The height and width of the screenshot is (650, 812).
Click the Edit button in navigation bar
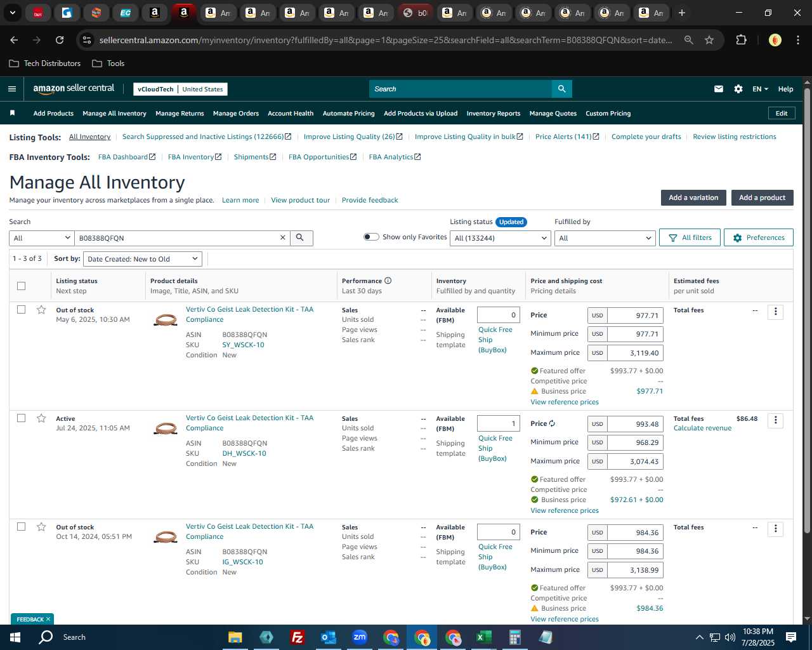click(x=782, y=113)
